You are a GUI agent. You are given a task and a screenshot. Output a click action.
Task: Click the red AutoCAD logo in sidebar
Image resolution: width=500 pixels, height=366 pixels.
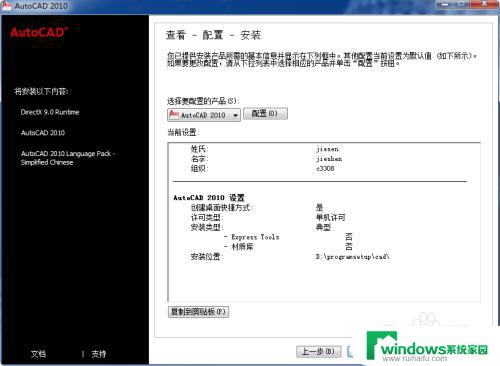pos(39,32)
